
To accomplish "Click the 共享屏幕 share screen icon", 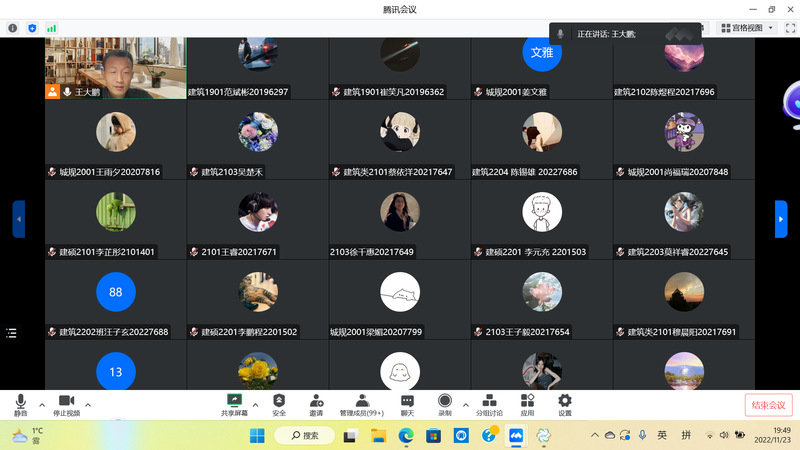I will click(x=235, y=404).
